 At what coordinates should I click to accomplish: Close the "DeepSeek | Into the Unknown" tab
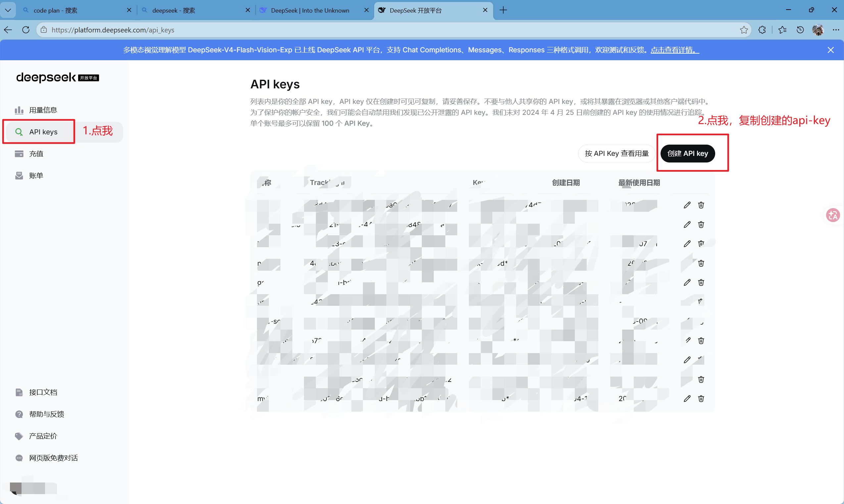coord(366,10)
